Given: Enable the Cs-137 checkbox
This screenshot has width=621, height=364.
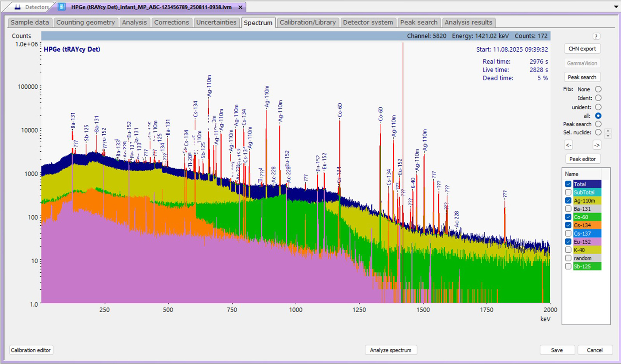Looking at the screenshot, I should point(568,233).
